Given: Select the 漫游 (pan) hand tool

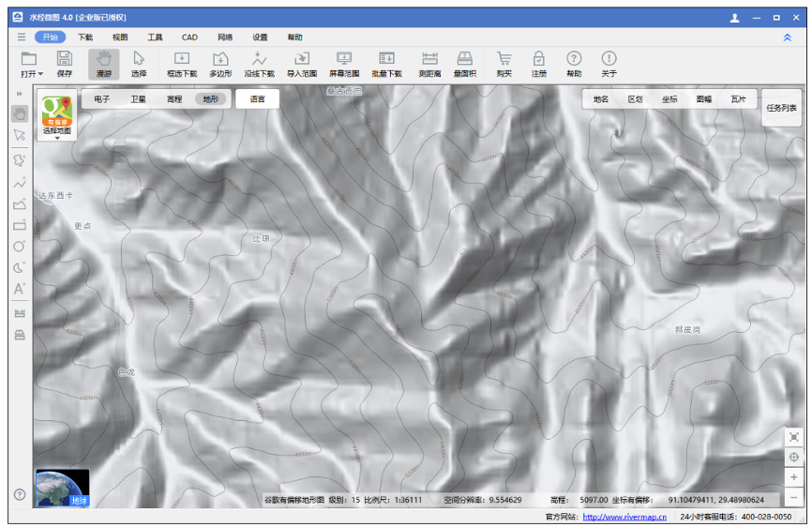Looking at the screenshot, I should (103, 63).
